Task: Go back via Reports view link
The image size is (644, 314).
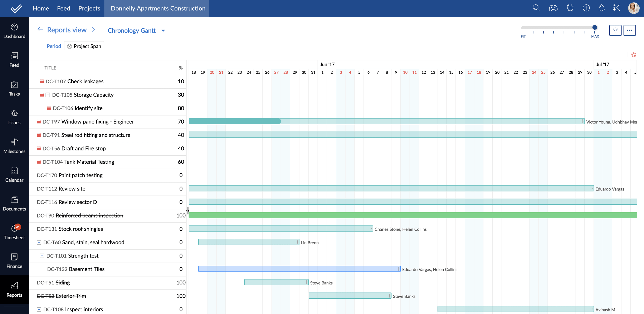Action: pos(67,30)
